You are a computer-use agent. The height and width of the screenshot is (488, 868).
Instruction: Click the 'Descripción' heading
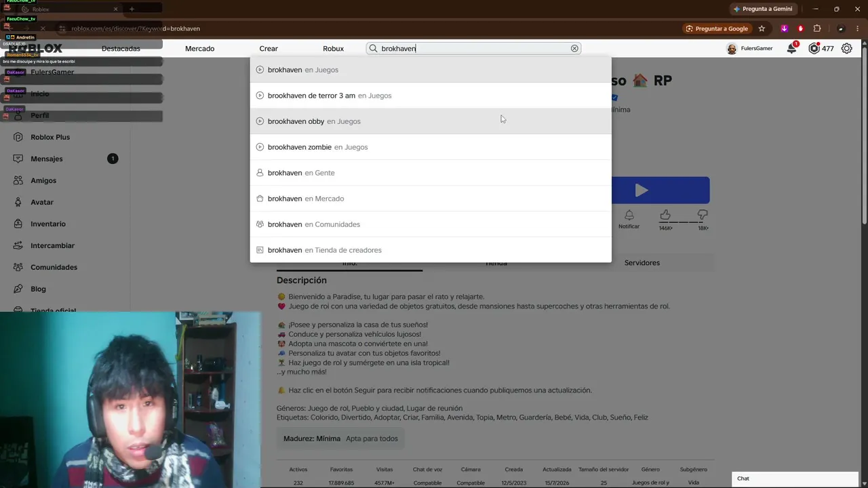(x=302, y=280)
